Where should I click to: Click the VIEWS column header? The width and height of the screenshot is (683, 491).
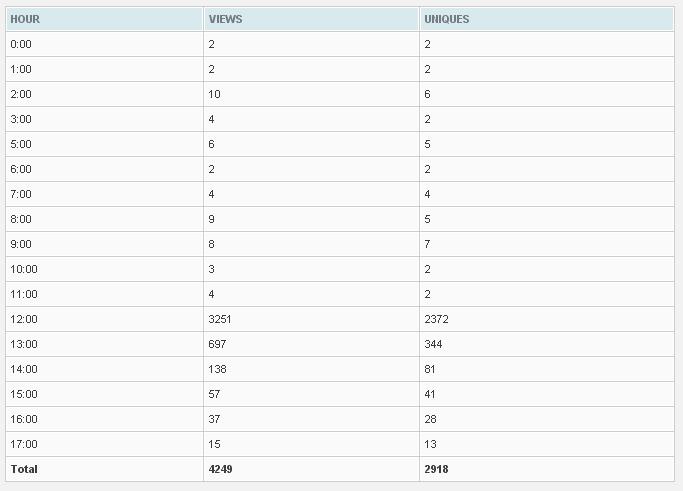click(x=225, y=19)
